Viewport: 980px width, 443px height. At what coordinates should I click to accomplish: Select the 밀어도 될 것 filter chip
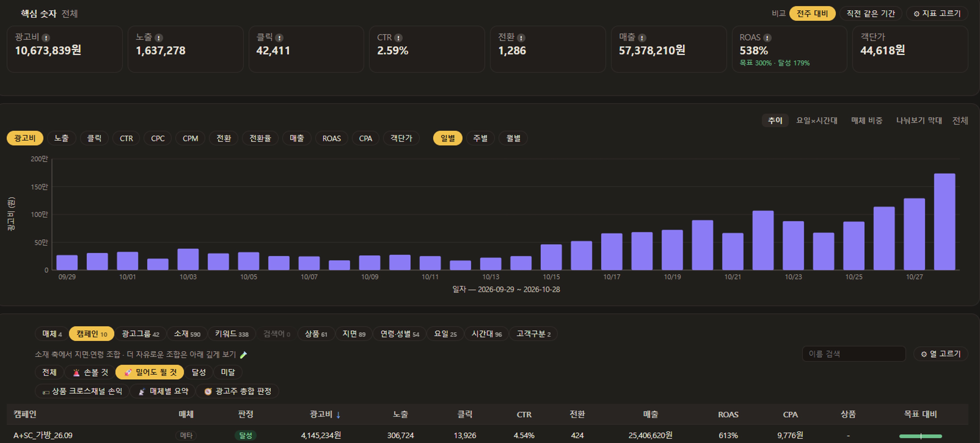(150, 372)
